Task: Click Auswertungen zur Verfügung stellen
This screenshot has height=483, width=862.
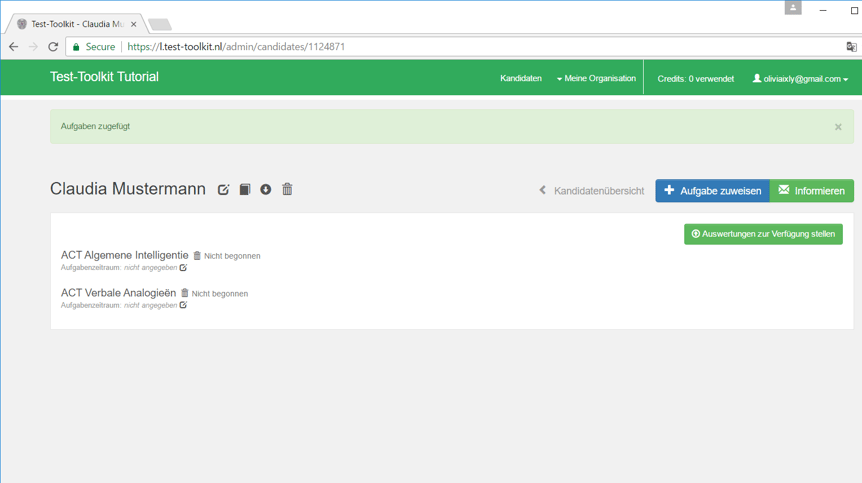Action: (x=763, y=234)
